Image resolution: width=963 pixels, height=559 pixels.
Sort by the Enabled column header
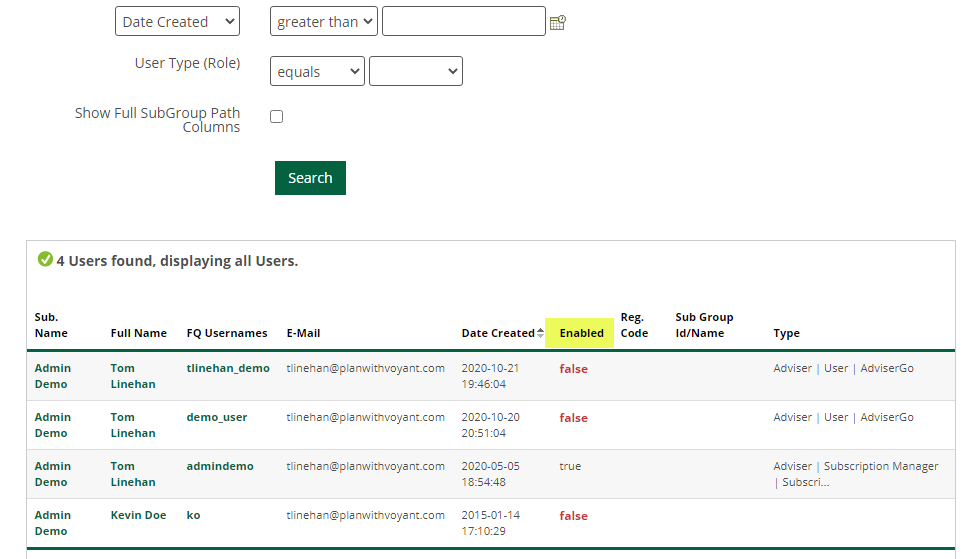(581, 333)
